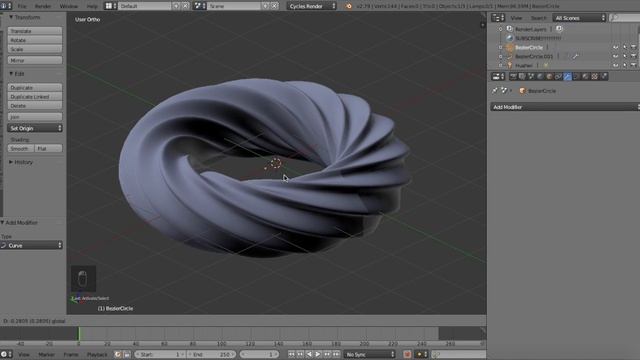The width and height of the screenshot is (640, 360).
Task: Click the Delete button in Edit panel
Action: pos(35,106)
